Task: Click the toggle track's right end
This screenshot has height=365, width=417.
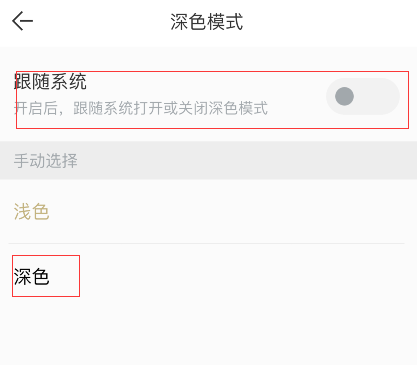Action: 387,97
